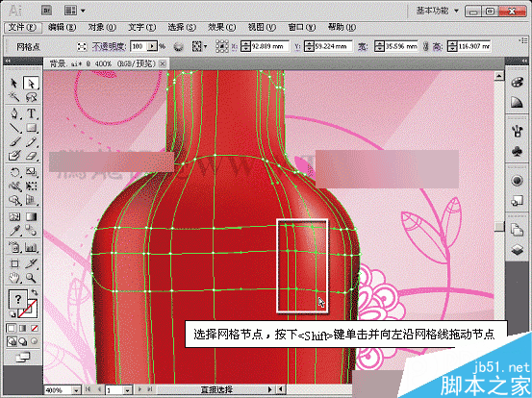532x398 pixels.
Task: Click the fill color box with question mark
Action: click(17, 300)
